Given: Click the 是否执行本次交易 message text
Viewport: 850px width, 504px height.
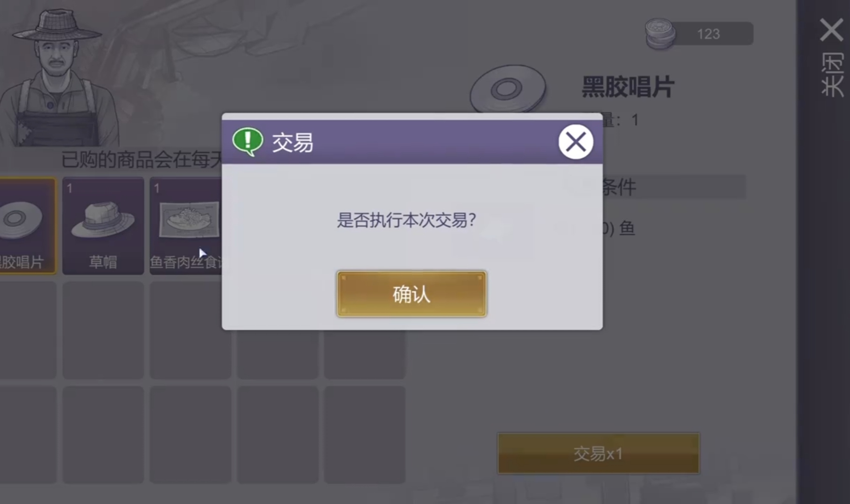Looking at the screenshot, I should 406,220.
